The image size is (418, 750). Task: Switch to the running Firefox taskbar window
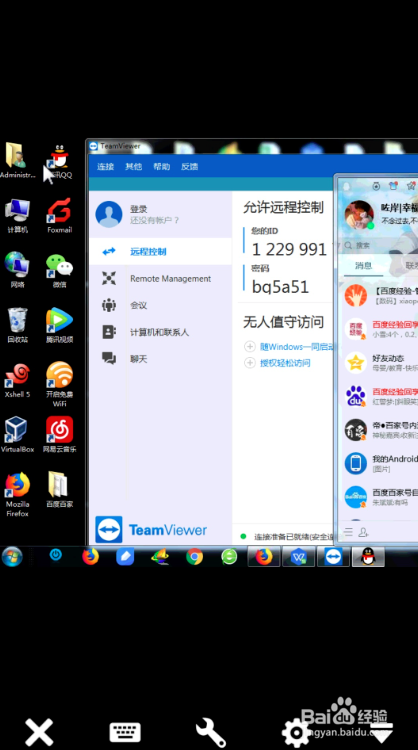click(264, 557)
